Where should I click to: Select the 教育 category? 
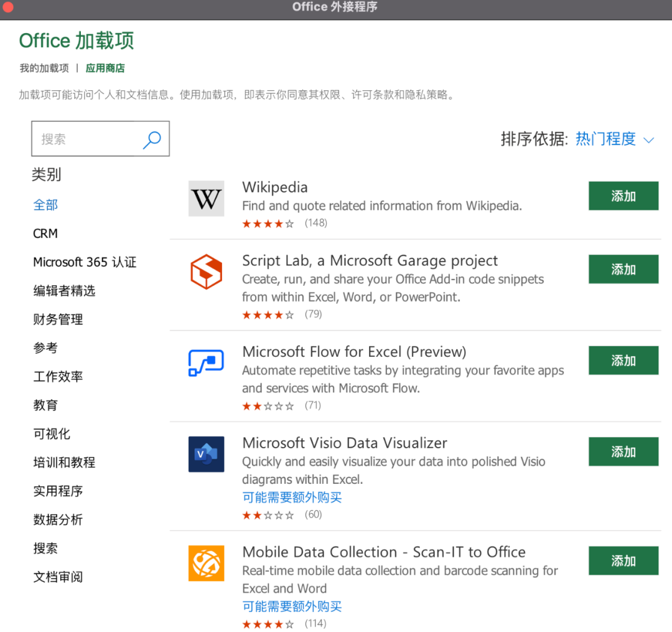pos(45,405)
